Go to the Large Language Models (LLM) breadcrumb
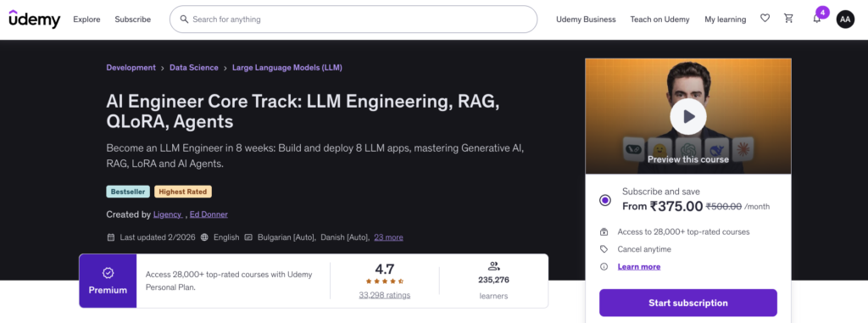 287,68
